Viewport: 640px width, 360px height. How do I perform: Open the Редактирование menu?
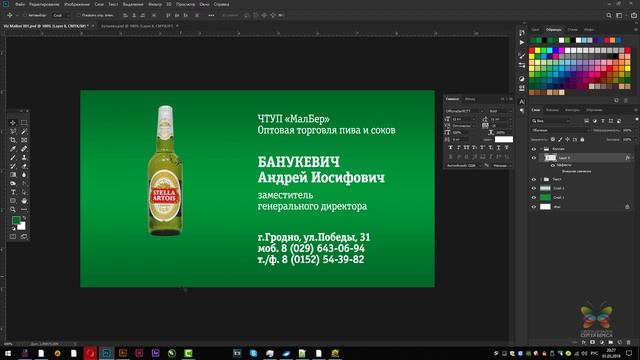tap(44, 4)
